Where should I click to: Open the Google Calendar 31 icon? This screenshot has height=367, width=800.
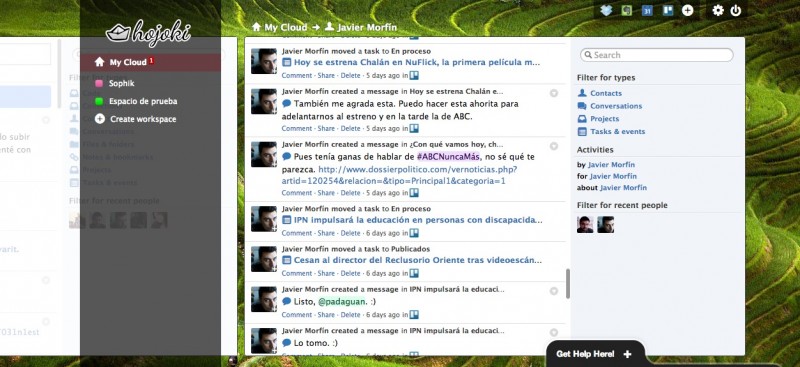click(x=647, y=10)
